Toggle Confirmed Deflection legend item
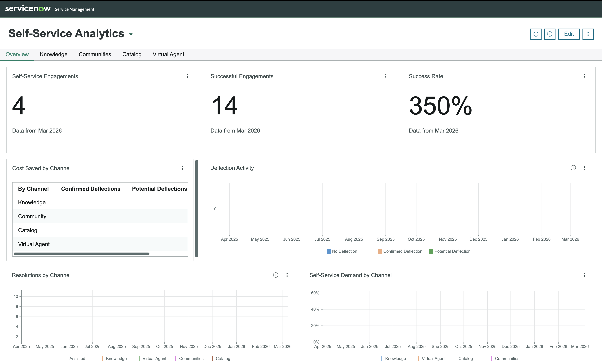Image resolution: width=602 pixels, height=364 pixels. click(x=400, y=251)
